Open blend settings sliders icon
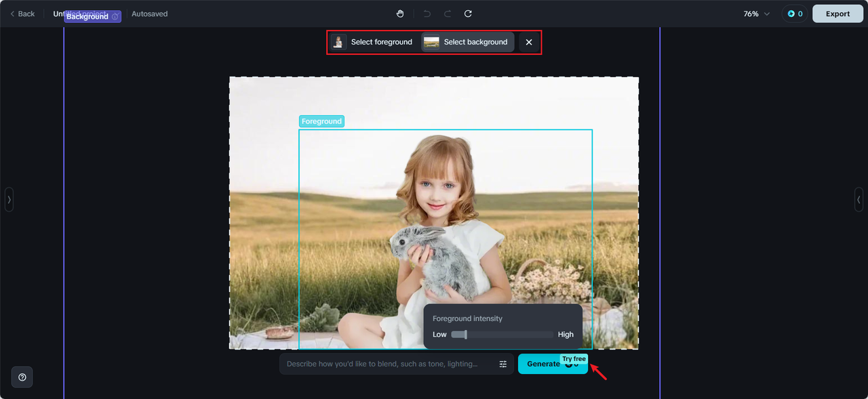Screen dimensions: 868x399 pos(503,364)
